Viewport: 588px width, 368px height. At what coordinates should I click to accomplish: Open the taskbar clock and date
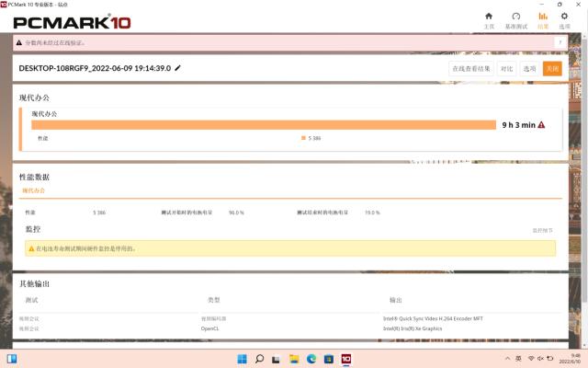[570, 359]
